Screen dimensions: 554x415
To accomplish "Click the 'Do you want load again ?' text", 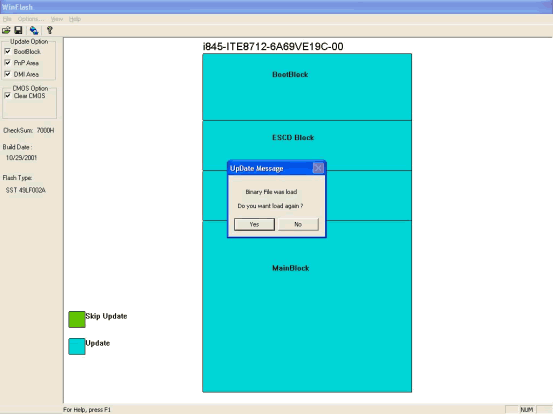I will 270,206.
